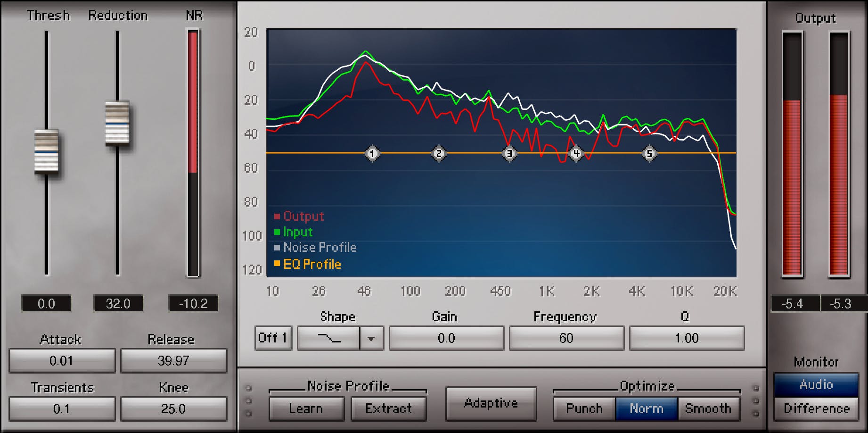Click the Thresh slider handle
Viewport: 868px width, 433px height.
[x=47, y=151]
